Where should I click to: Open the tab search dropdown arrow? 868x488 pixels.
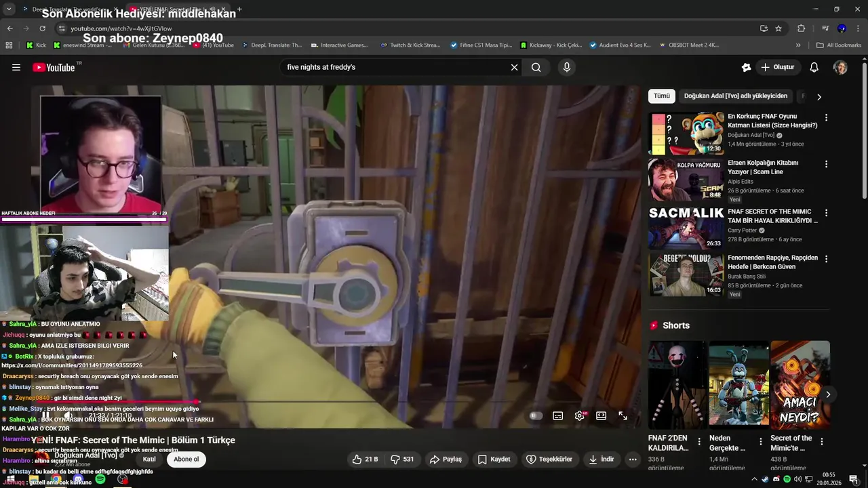(x=9, y=9)
